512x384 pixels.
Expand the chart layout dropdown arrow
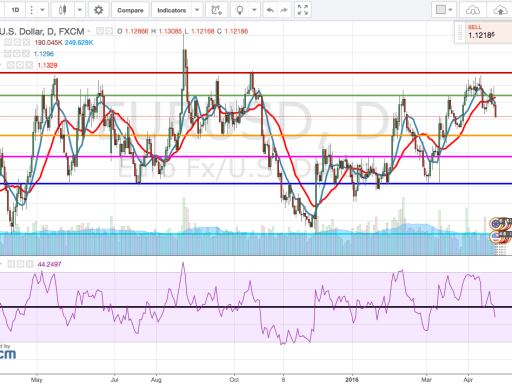[x=450, y=10]
